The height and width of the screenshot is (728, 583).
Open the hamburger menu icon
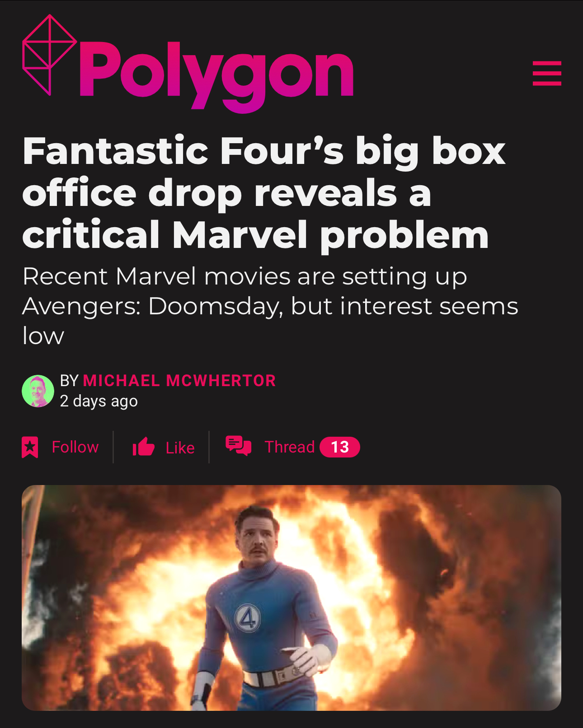pyautogui.click(x=547, y=73)
